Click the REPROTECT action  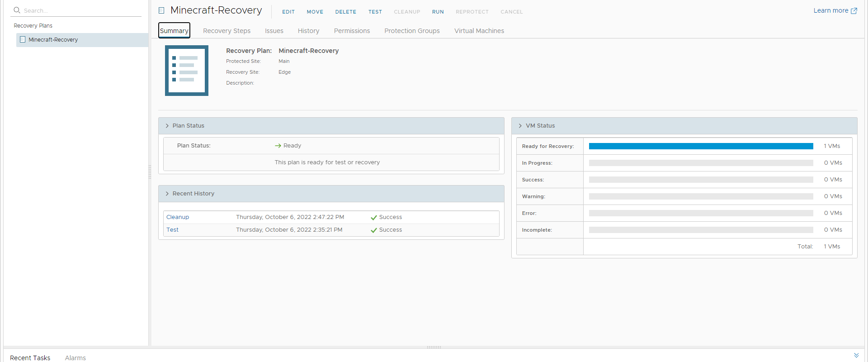472,12
